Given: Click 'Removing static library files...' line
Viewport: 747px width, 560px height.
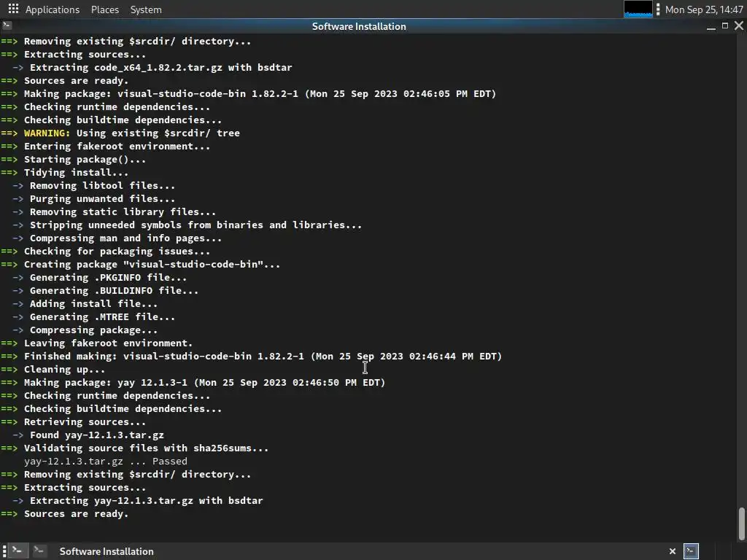Looking at the screenshot, I should click(123, 212).
